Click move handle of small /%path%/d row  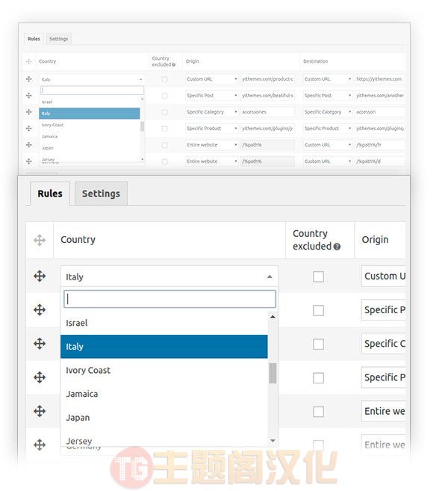29,161
